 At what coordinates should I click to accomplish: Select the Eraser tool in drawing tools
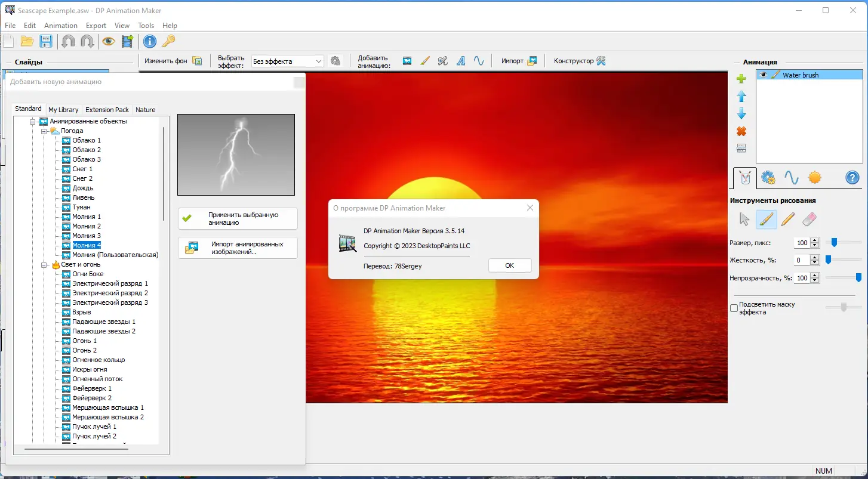(x=809, y=220)
